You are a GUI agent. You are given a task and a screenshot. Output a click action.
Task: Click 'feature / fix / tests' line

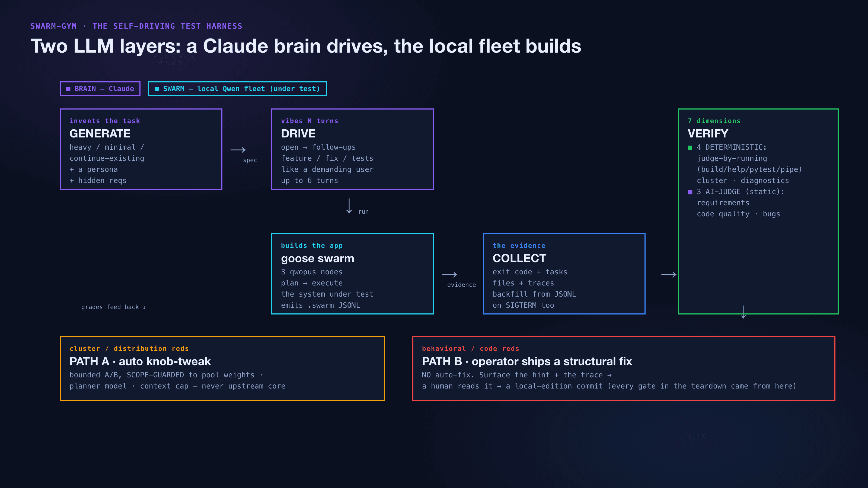(327, 159)
